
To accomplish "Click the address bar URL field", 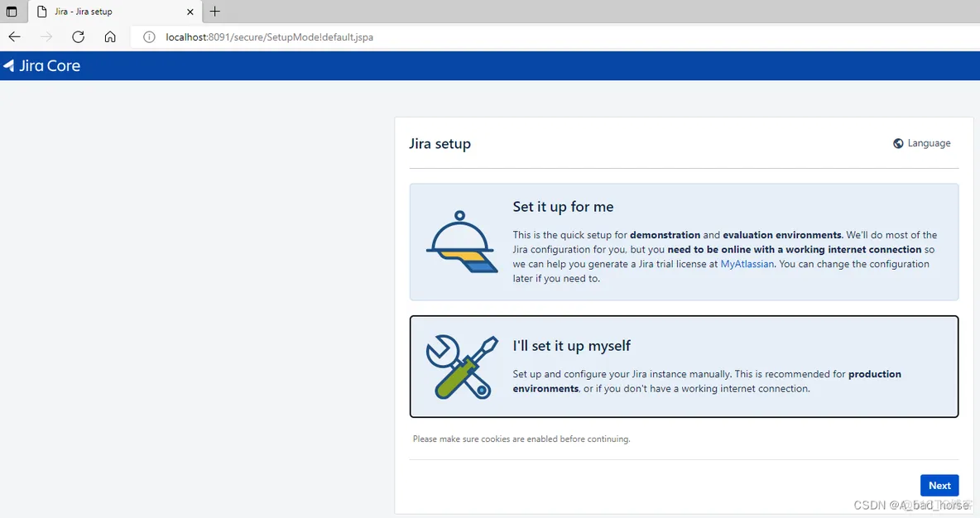I will click(555, 37).
